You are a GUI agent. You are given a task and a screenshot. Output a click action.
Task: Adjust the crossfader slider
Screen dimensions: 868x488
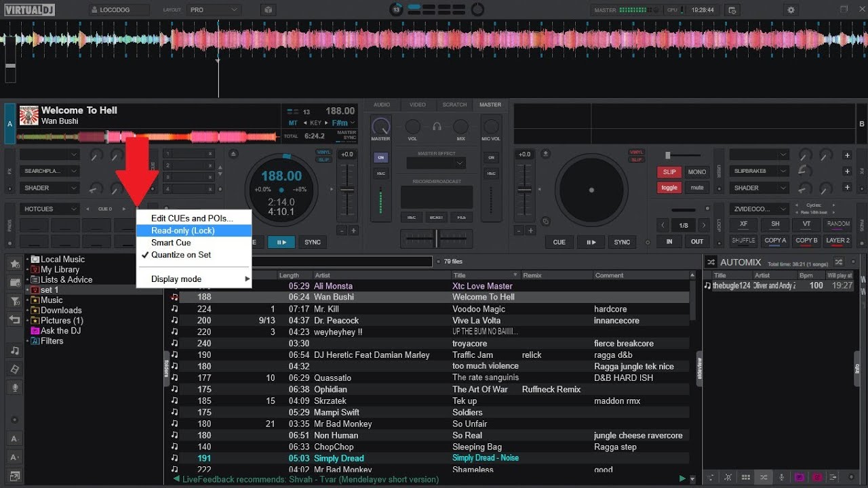[x=436, y=239]
